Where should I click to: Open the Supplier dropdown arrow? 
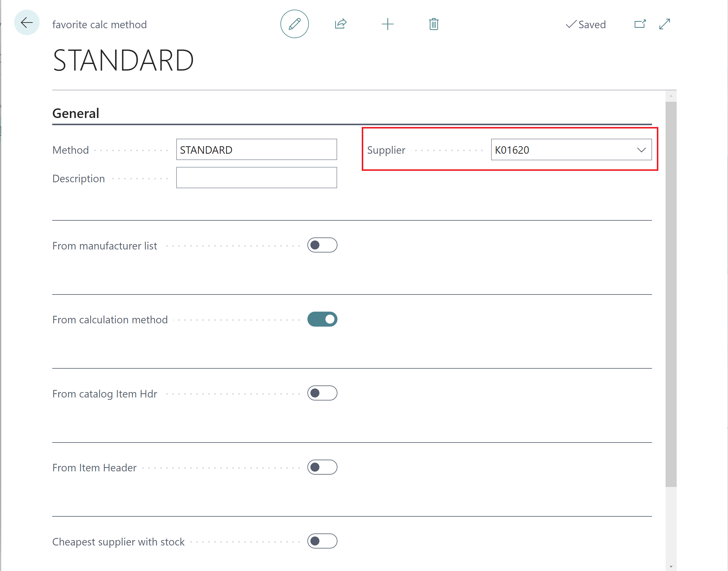[x=641, y=150]
